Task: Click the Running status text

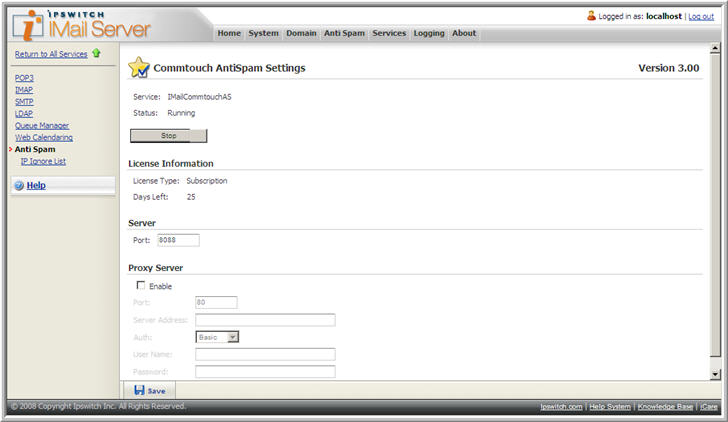Action: click(x=181, y=113)
